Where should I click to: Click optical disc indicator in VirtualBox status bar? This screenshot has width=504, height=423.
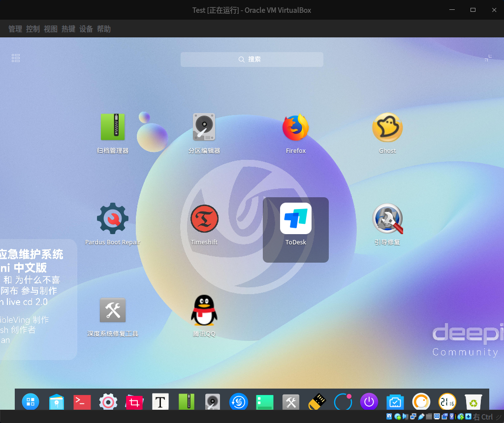(x=398, y=417)
